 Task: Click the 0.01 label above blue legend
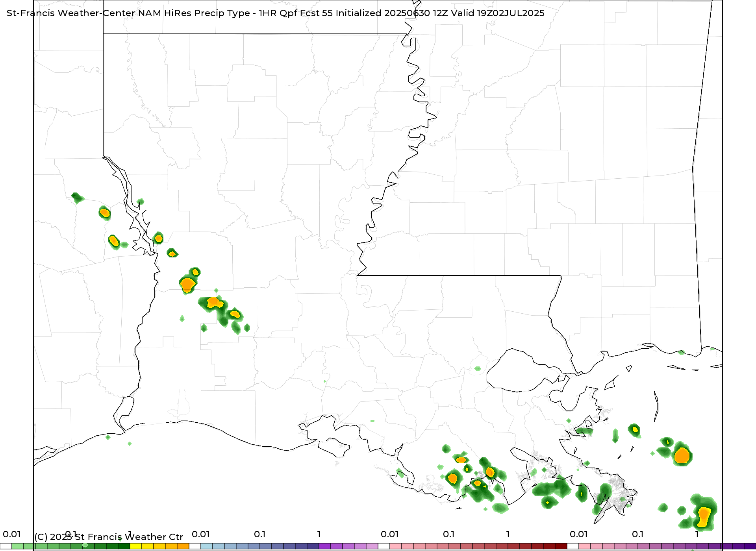point(201,534)
